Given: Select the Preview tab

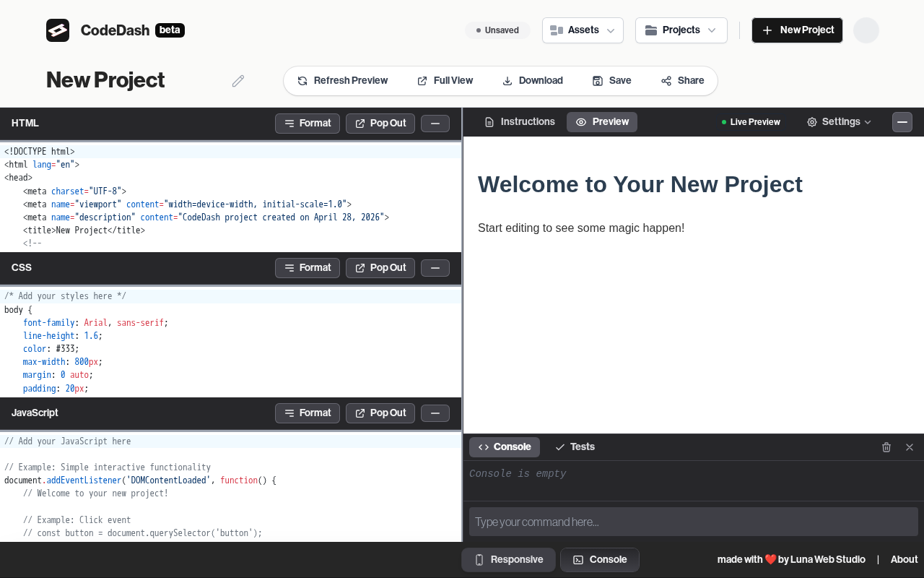Looking at the screenshot, I should click(x=602, y=122).
